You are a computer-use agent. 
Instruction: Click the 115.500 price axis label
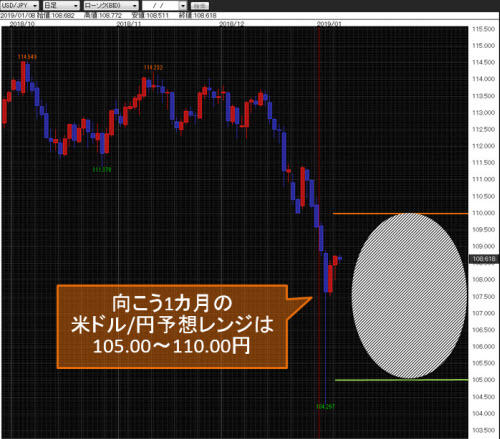coord(484,29)
